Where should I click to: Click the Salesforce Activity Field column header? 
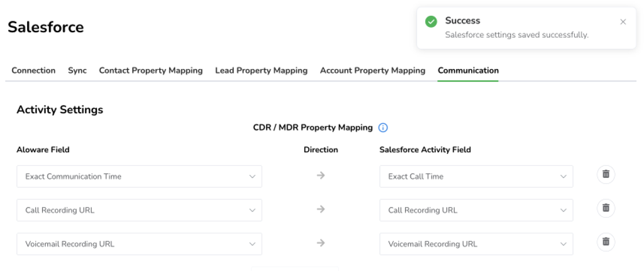(425, 150)
